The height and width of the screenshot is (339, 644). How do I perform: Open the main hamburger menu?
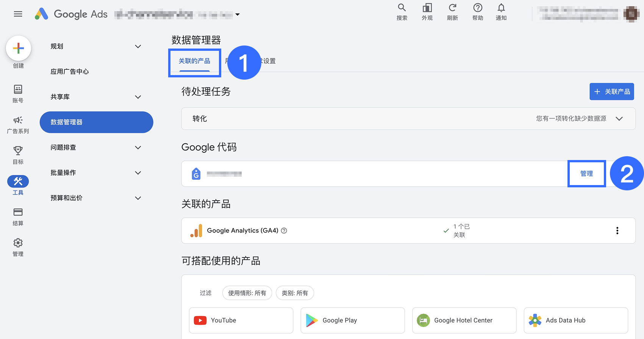(x=18, y=14)
